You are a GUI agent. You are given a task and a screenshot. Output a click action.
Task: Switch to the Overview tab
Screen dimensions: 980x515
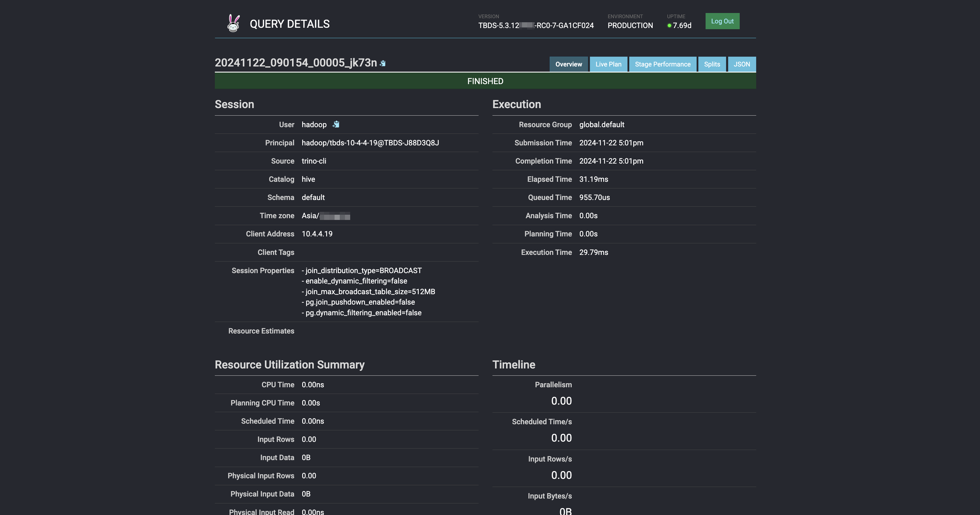[x=569, y=64]
